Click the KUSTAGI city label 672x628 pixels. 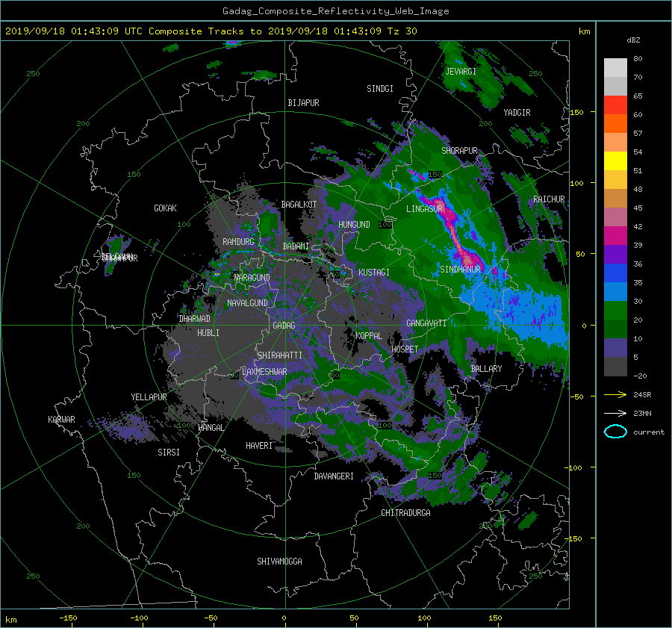point(374,273)
